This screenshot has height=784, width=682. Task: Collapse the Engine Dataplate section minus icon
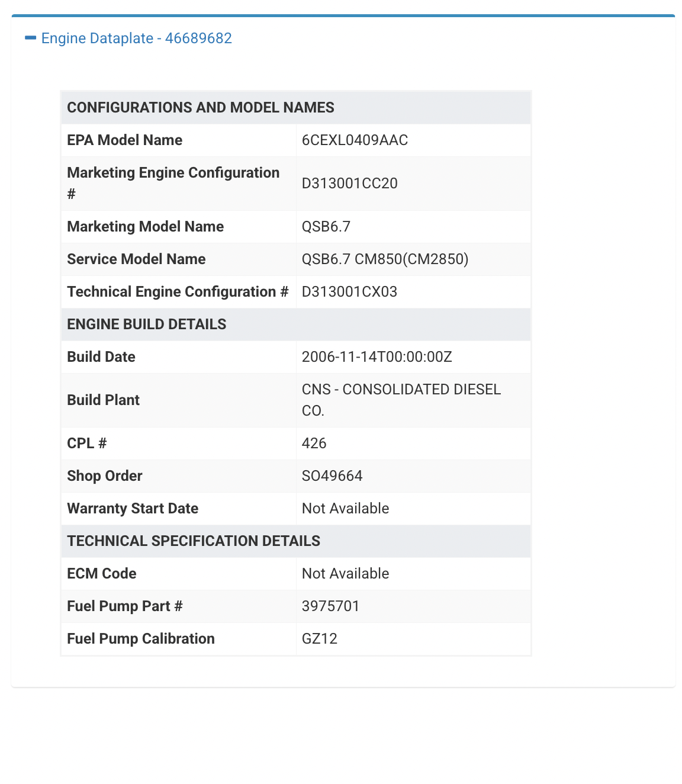click(x=31, y=38)
